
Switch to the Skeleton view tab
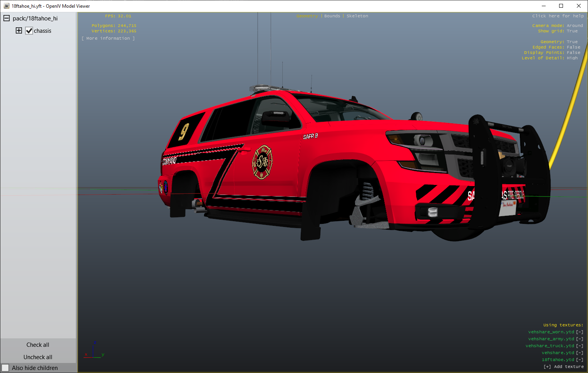[357, 16]
